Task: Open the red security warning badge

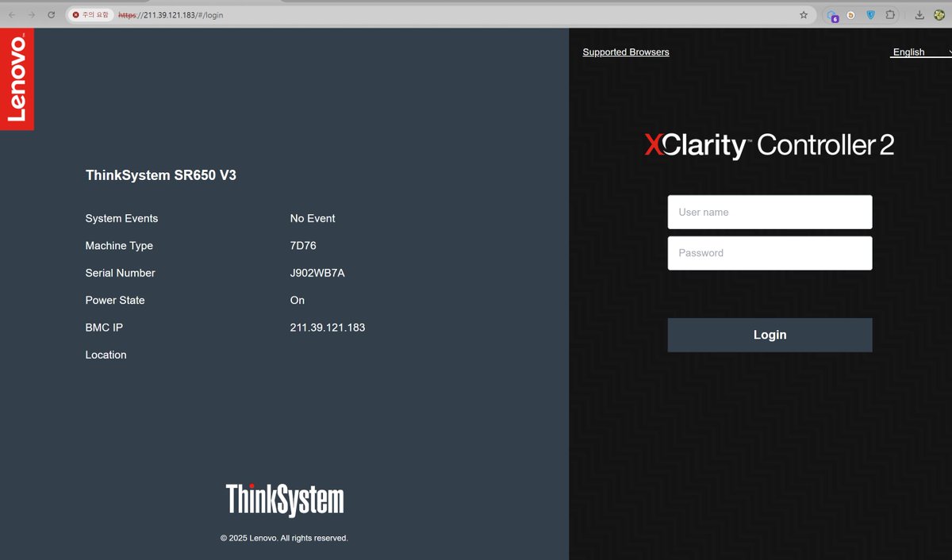Action: [90, 14]
